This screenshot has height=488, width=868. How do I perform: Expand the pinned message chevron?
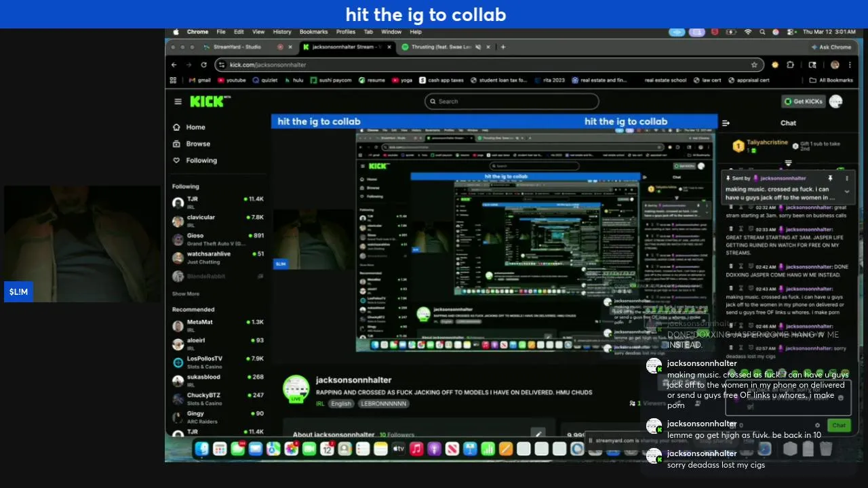[846, 192]
